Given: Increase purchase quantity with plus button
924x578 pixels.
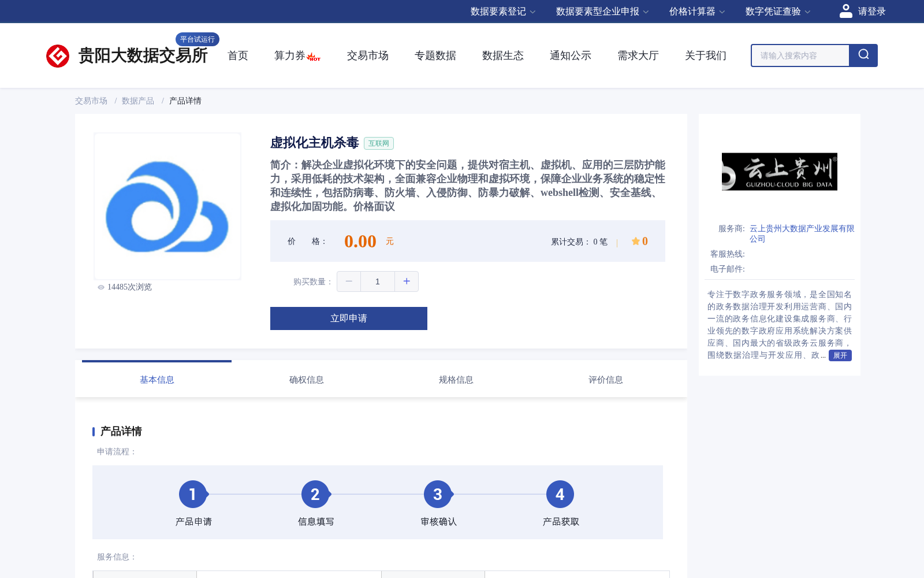Looking at the screenshot, I should pos(407,281).
